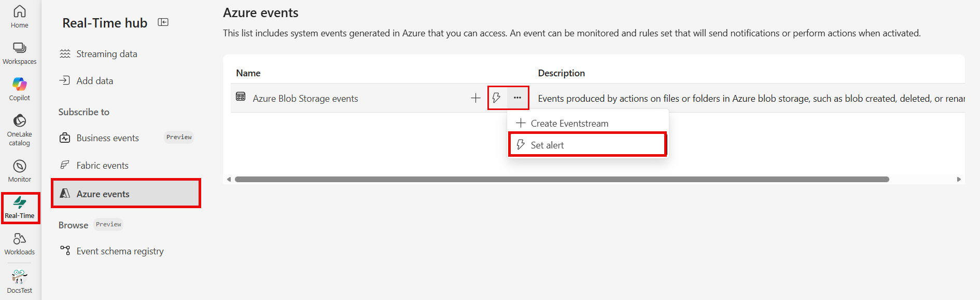Choose Create Eventstream from the context menu
980x300 pixels.
pyautogui.click(x=569, y=124)
